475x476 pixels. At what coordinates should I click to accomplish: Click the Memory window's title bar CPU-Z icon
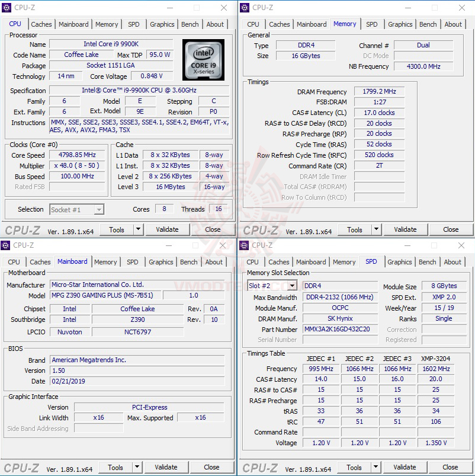(x=245, y=8)
